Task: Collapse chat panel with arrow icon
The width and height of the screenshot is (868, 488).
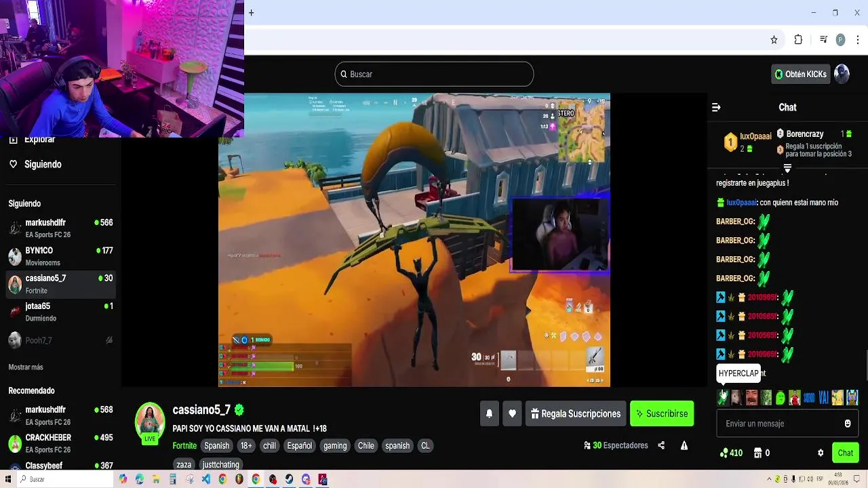Action: pyautogui.click(x=715, y=107)
